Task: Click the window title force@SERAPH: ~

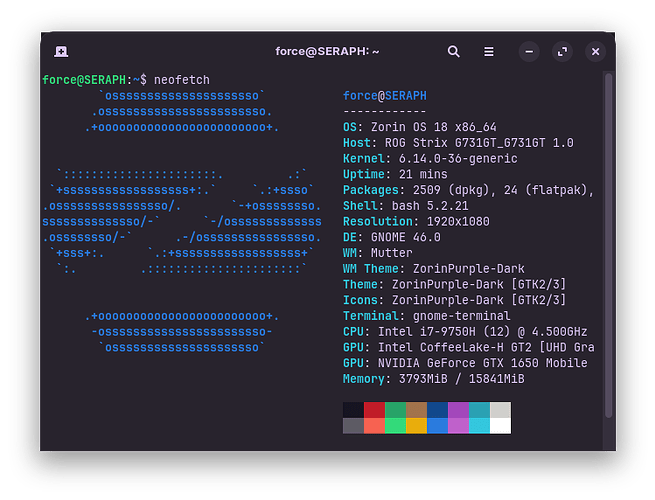Action: coord(327,51)
